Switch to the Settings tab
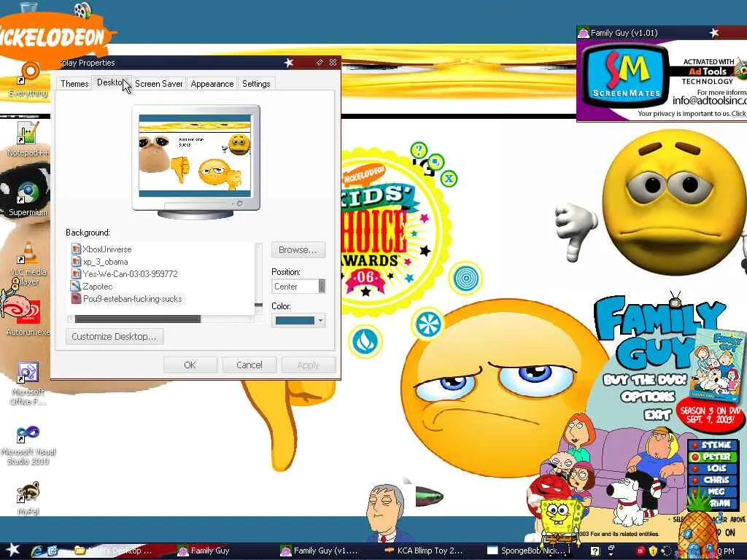 click(x=256, y=83)
